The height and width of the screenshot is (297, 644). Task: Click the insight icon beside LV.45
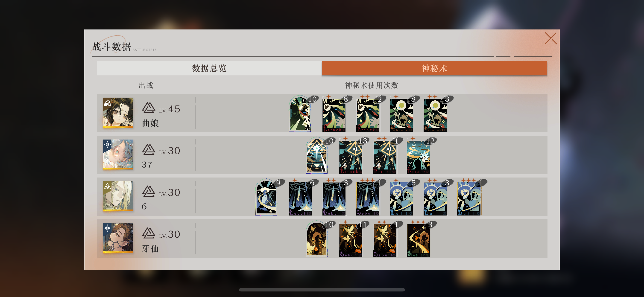(149, 108)
